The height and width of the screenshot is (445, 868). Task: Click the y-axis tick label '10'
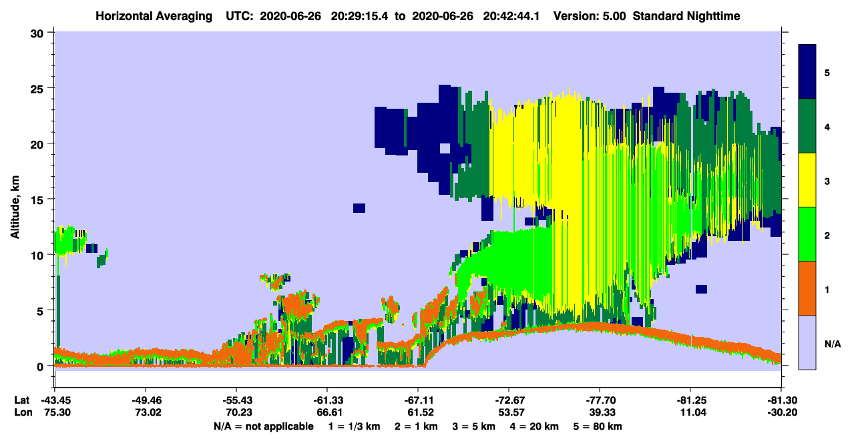point(37,255)
